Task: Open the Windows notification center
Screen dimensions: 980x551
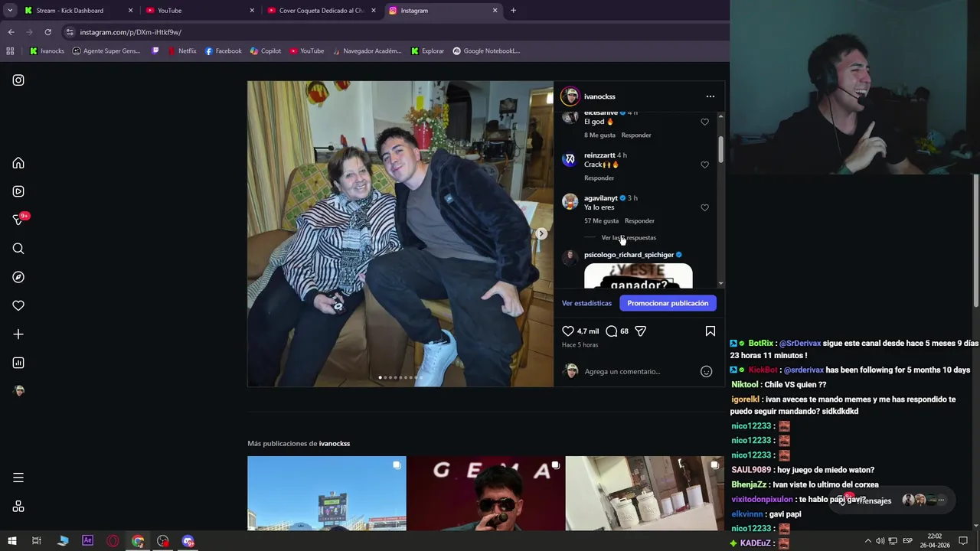Action: tap(963, 541)
